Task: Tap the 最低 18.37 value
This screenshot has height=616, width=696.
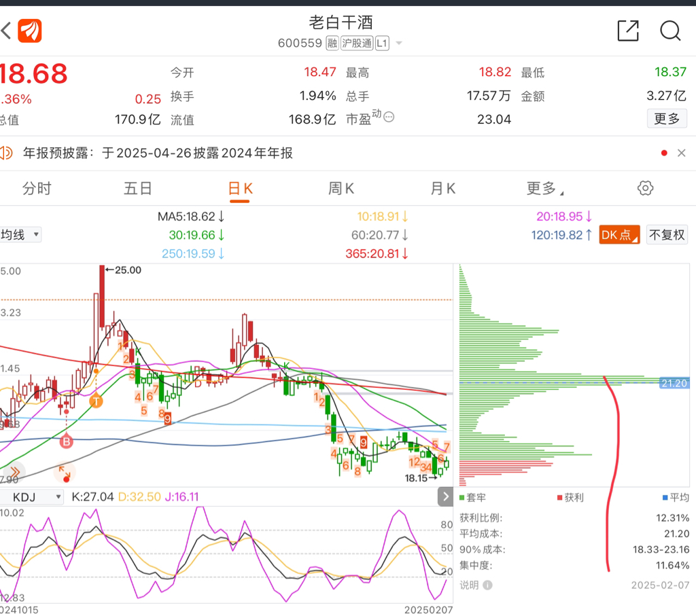Action: click(670, 72)
